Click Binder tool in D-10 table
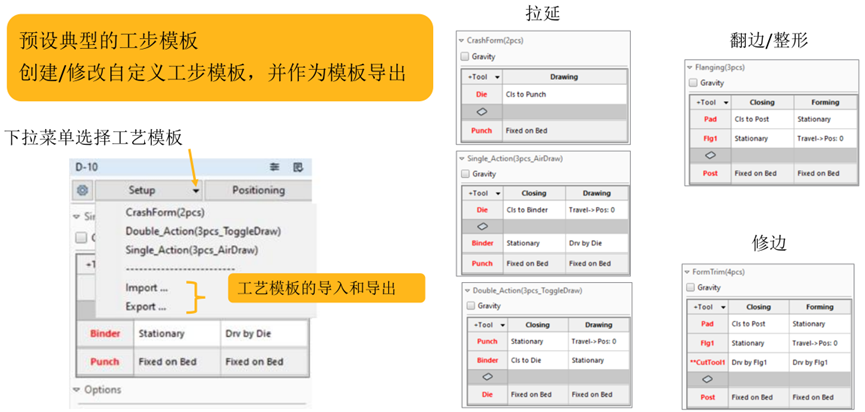Viewport: 865px width, 412px height. [105, 334]
